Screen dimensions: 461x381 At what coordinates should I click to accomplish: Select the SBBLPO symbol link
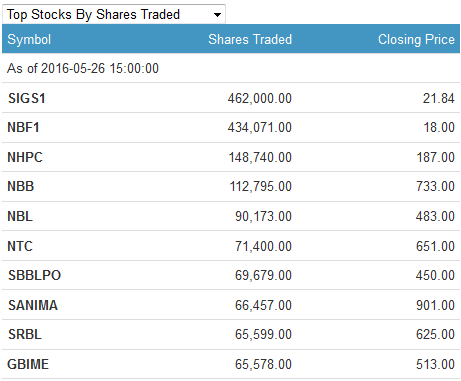[34, 275]
